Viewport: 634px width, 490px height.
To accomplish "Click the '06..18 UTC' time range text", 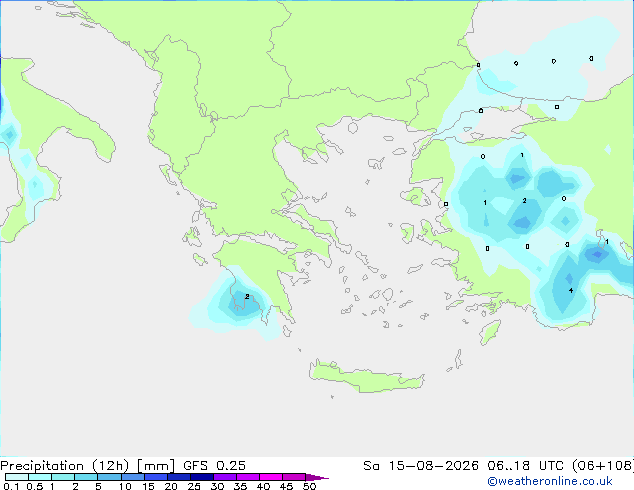I will click(526, 466).
